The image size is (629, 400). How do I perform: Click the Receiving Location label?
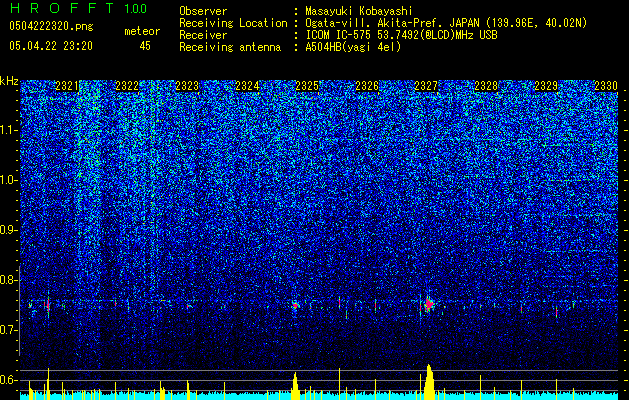(233, 23)
